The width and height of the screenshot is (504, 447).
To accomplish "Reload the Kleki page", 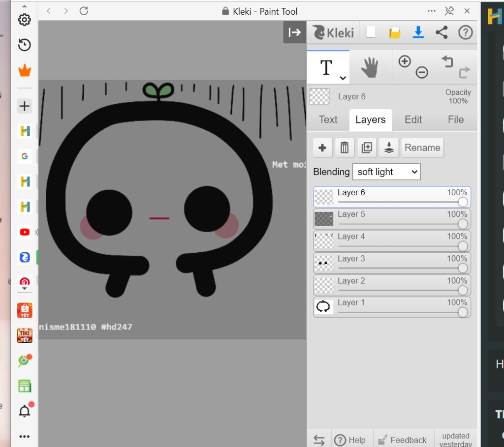I will [84, 11].
